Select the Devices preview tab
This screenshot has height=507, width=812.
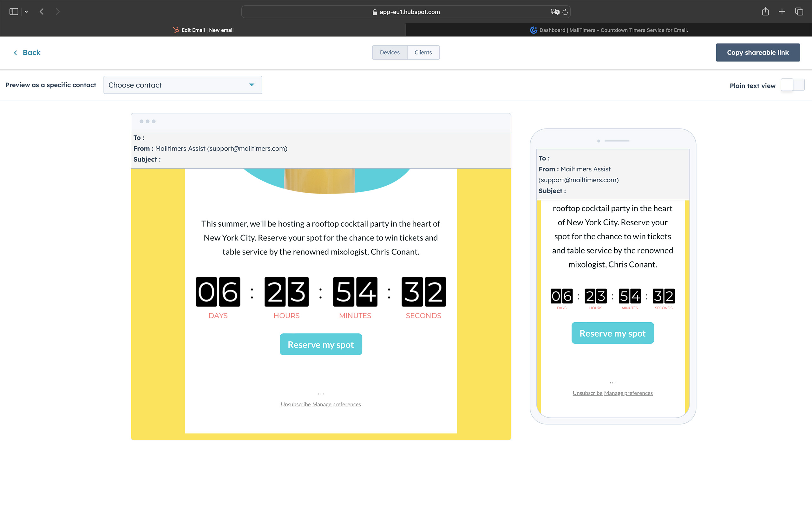click(390, 53)
